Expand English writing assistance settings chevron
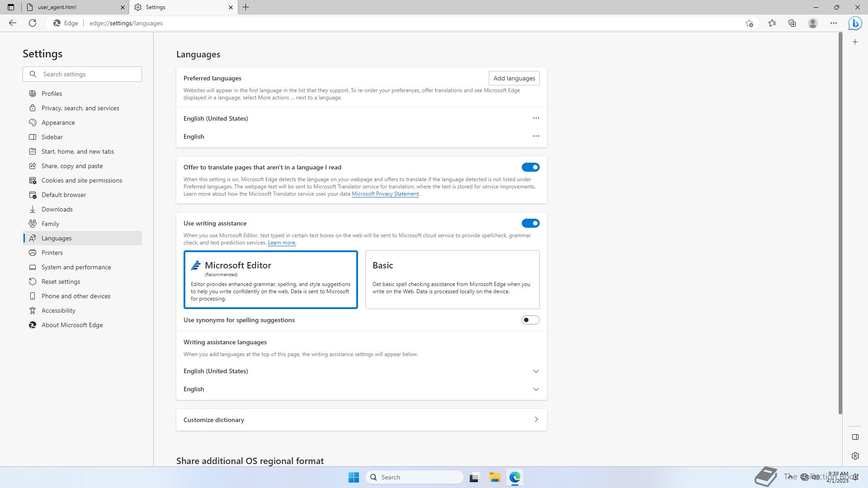The height and width of the screenshot is (488, 868). point(536,389)
